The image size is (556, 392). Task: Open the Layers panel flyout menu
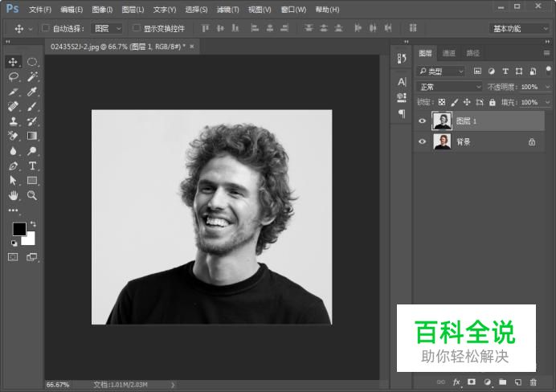[546, 53]
